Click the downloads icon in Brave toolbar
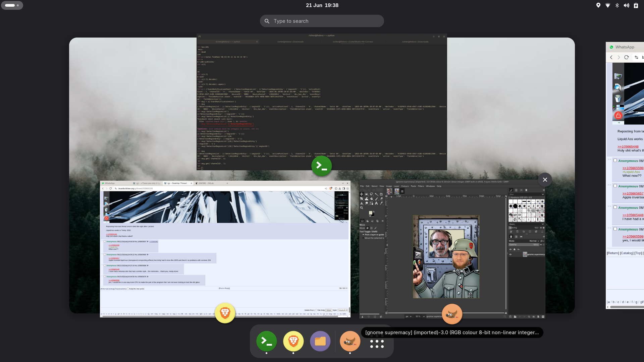644x362 pixels. coord(340,188)
